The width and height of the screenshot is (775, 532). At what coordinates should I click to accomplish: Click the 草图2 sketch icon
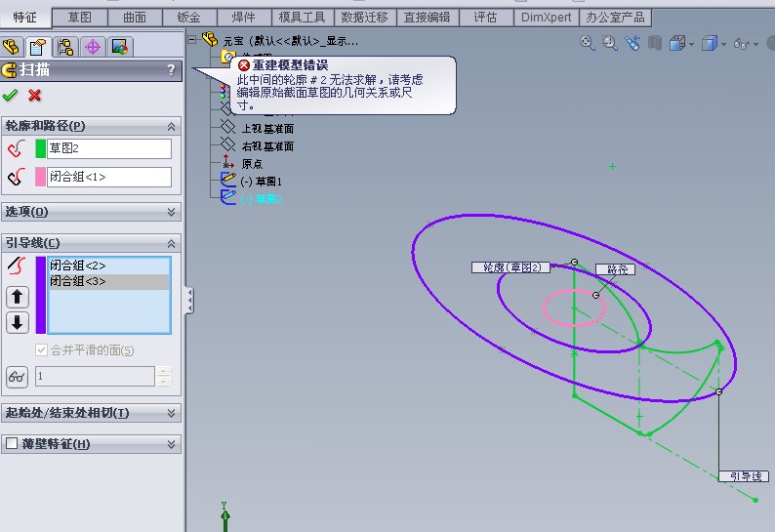pyautogui.click(x=227, y=198)
